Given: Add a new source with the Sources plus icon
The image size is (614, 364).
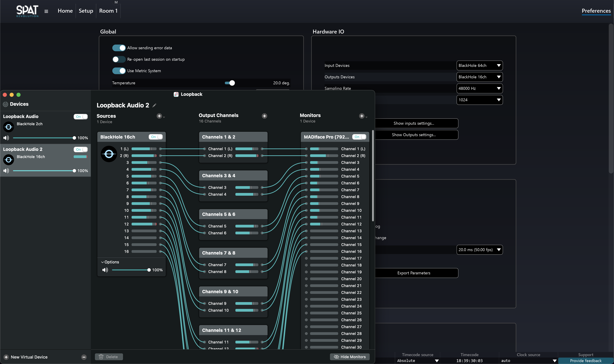Looking at the screenshot, I should pyautogui.click(x=159, y=116).
